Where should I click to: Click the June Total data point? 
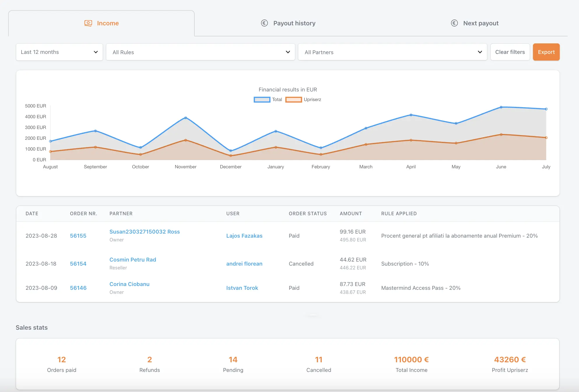tap(501, 107)
